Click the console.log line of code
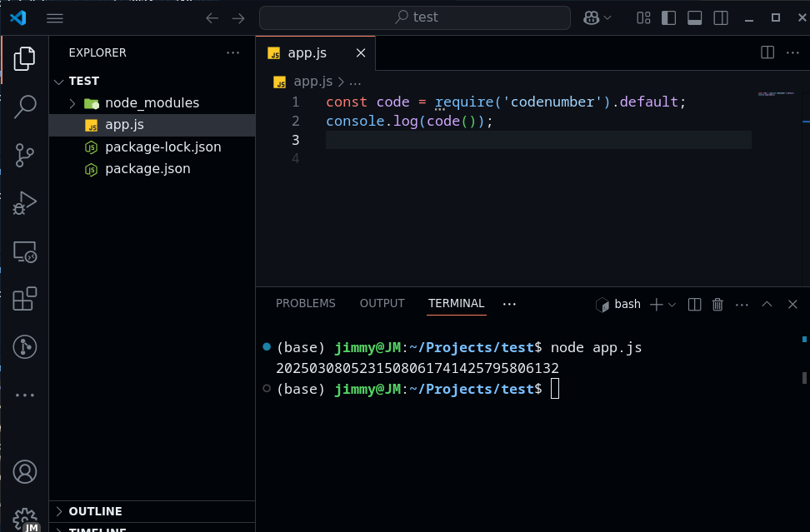This screenshot has height=532, width=810. click(x=409, y=121)
